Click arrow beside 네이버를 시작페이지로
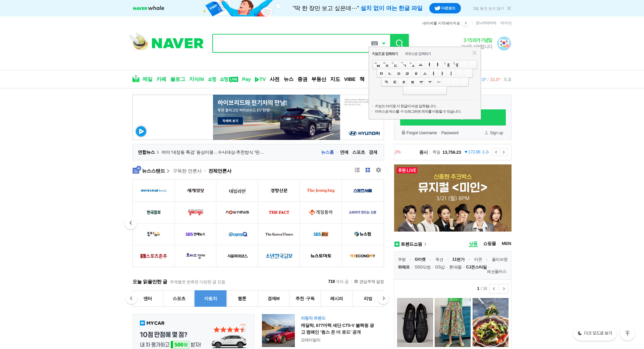Image resolution: width=644 pixels, height=349 pixels. pyautogui.click(x=466, y=23)
